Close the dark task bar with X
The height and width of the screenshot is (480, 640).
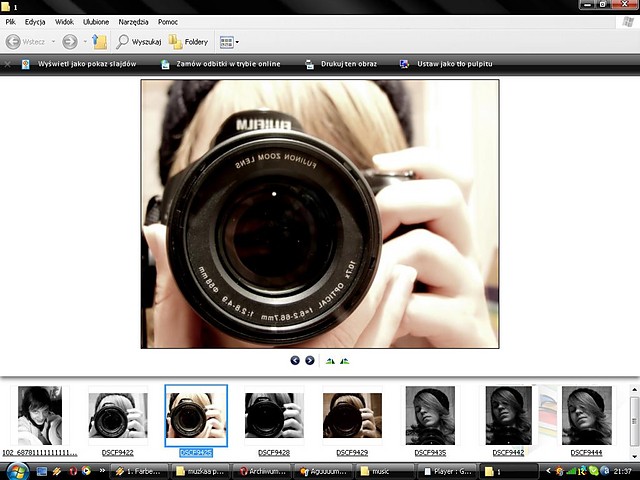pos(7,64)
